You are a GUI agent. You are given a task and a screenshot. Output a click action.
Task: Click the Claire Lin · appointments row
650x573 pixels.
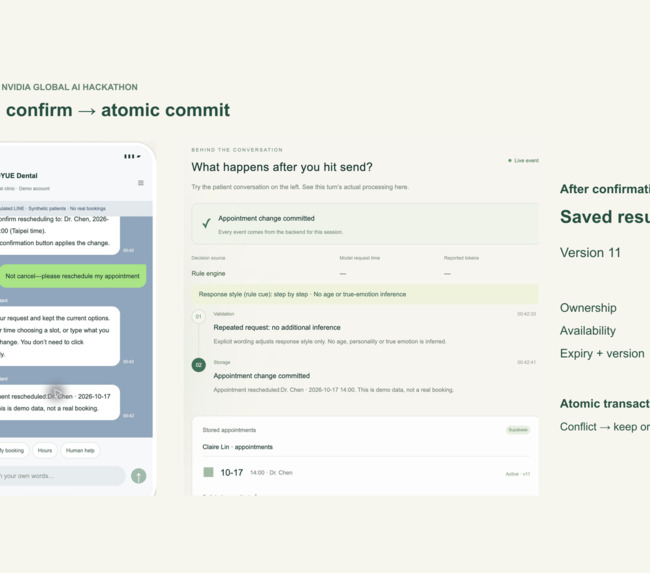tap(238, 447)
